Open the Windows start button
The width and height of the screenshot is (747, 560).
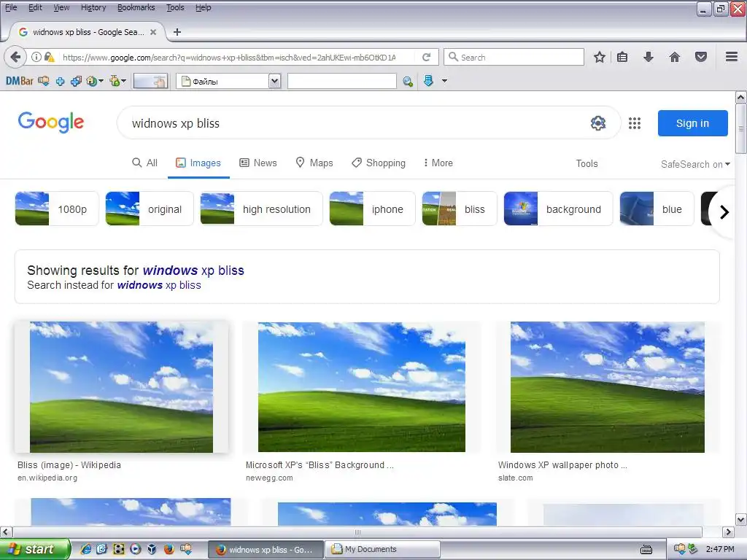tap(34, 549)
